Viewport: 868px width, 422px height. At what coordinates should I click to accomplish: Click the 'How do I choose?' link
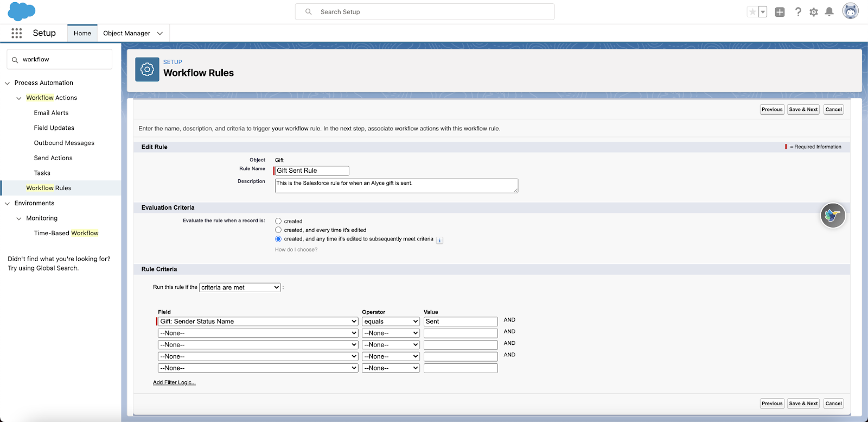coord(296,250)
